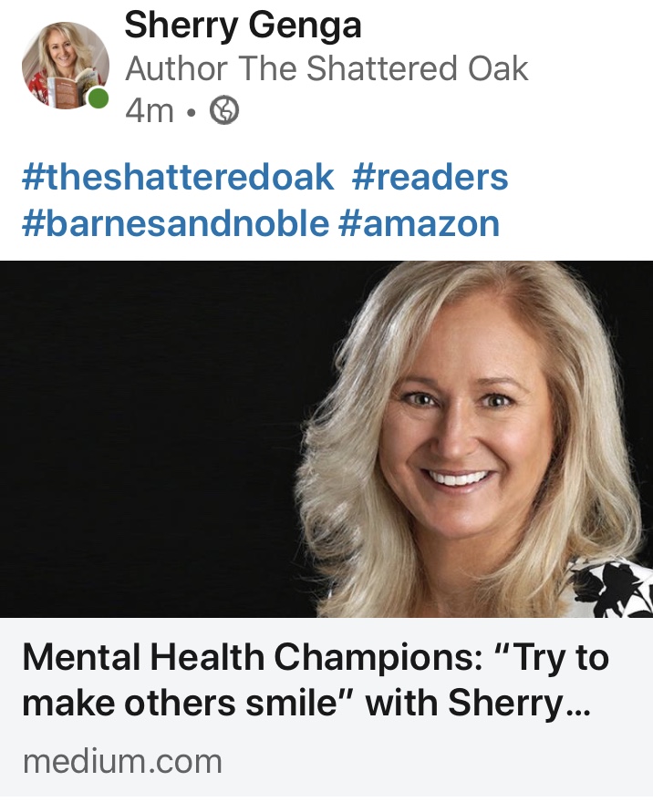Click the gray link card footer area
This screenshot has width=653, height=812.
[x=326, y=707]
